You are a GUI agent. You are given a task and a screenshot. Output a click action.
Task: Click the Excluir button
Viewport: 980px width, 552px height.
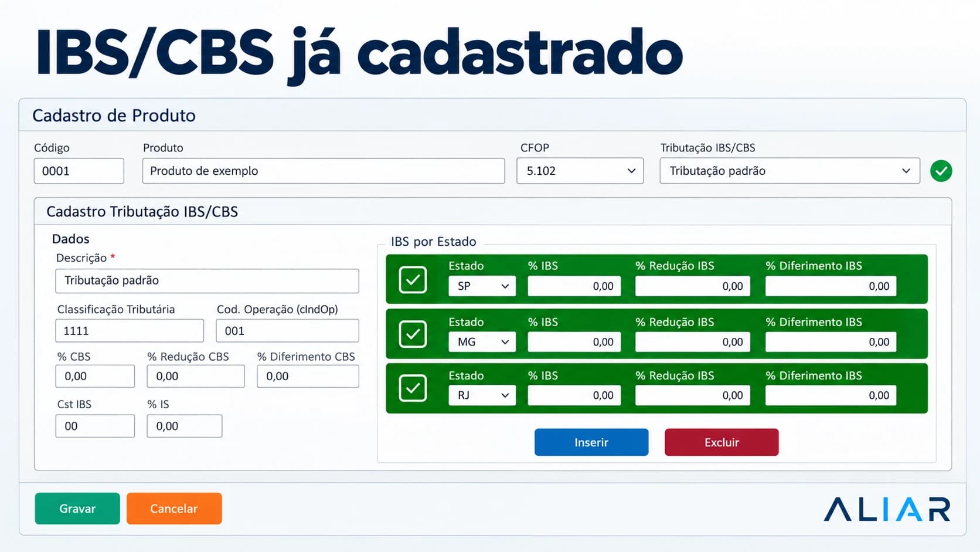(x=722, y=442)
